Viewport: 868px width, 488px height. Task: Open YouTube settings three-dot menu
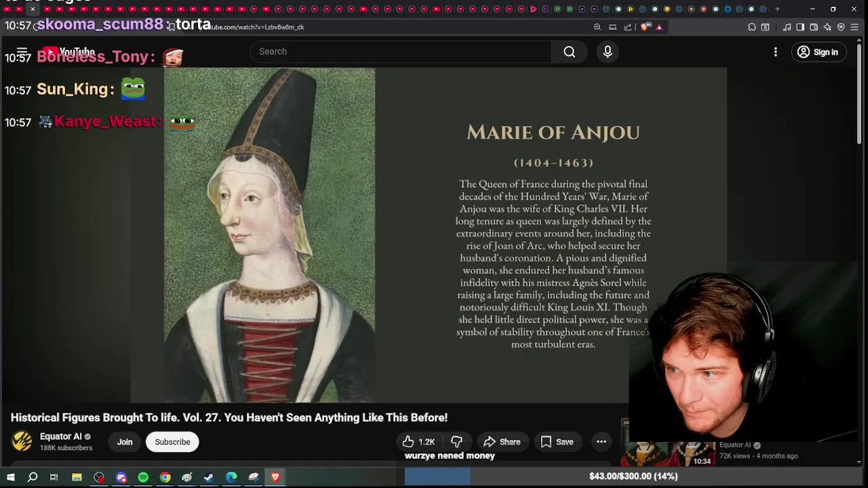[776, 52]
